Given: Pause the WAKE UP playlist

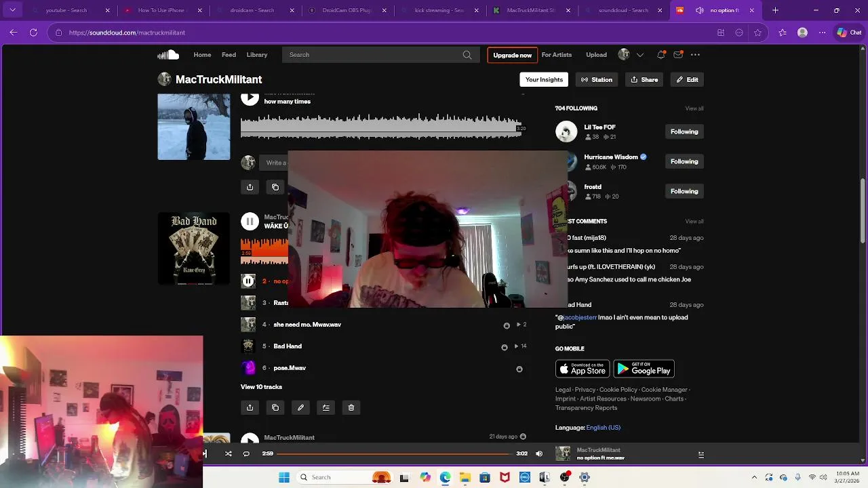Looking at the screenshot, I should click(x=250, y=222).
